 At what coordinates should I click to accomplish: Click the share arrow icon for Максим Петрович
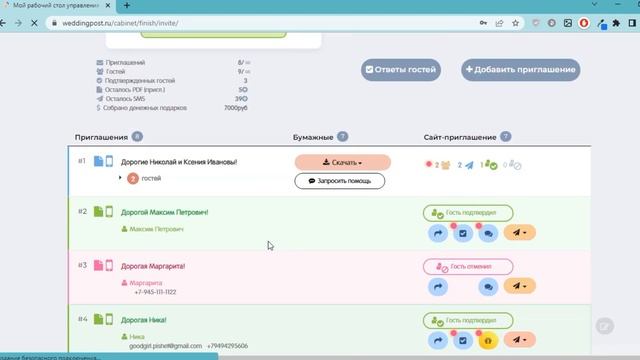[438, 233]
